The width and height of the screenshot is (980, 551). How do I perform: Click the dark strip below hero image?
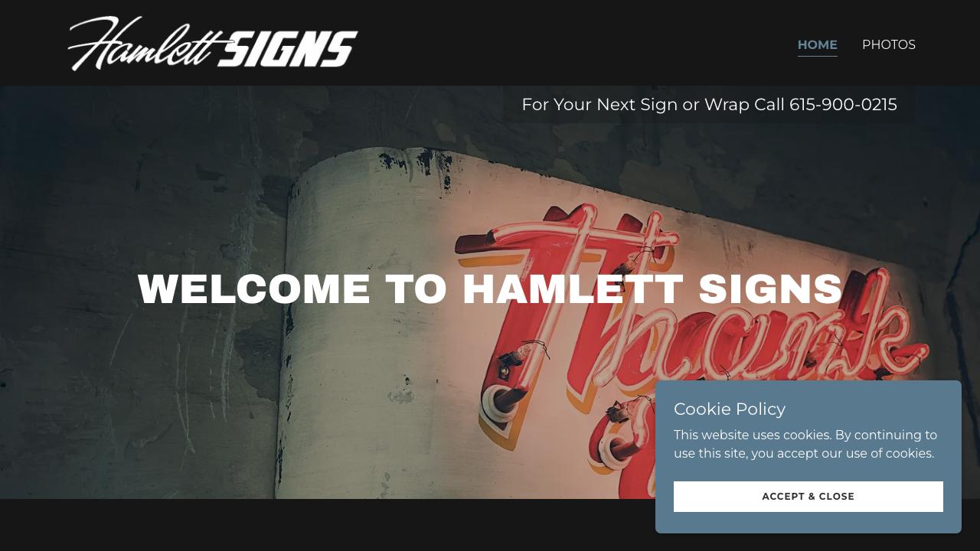(x=322, y=525)
